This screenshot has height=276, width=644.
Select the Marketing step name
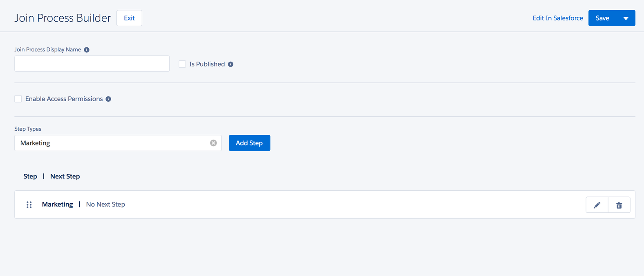tap(57, 204)
